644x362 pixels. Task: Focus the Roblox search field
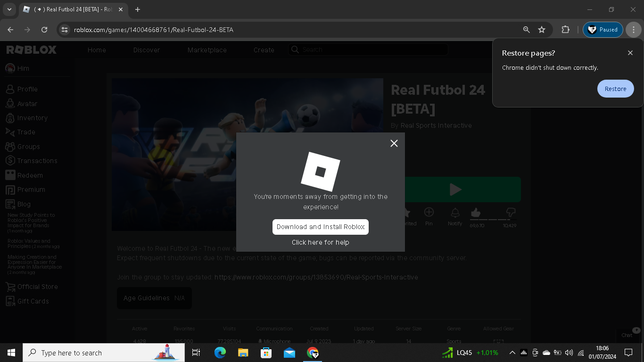[x=368, y=49]
